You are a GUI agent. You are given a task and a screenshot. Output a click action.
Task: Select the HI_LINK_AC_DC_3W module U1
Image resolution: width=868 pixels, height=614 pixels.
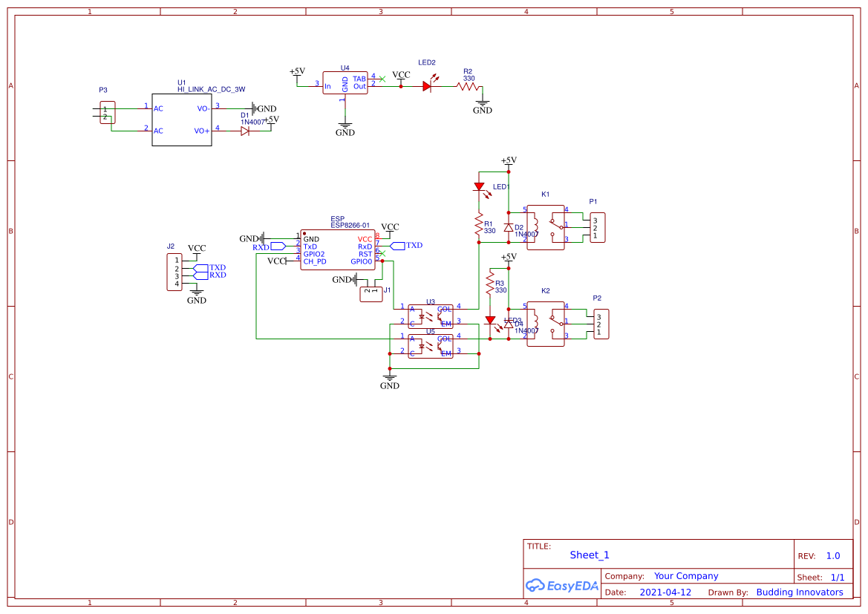click(x=182, y=120)
